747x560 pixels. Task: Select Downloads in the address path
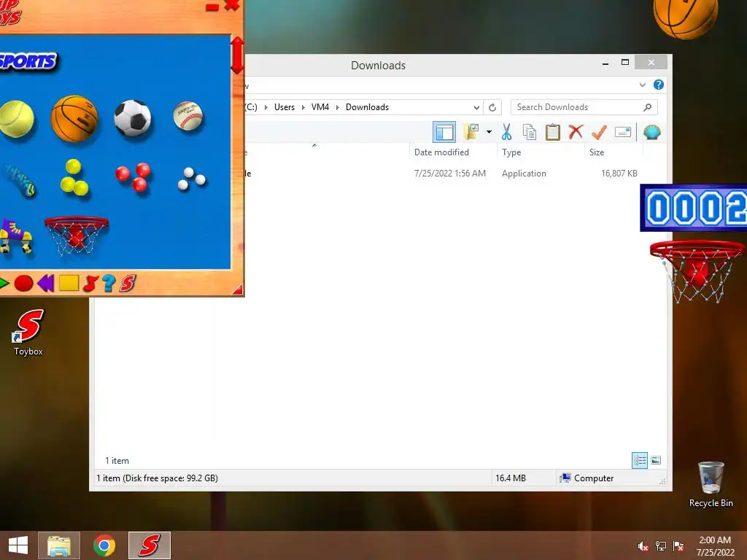pyautogui.click(x=368, y=107)
